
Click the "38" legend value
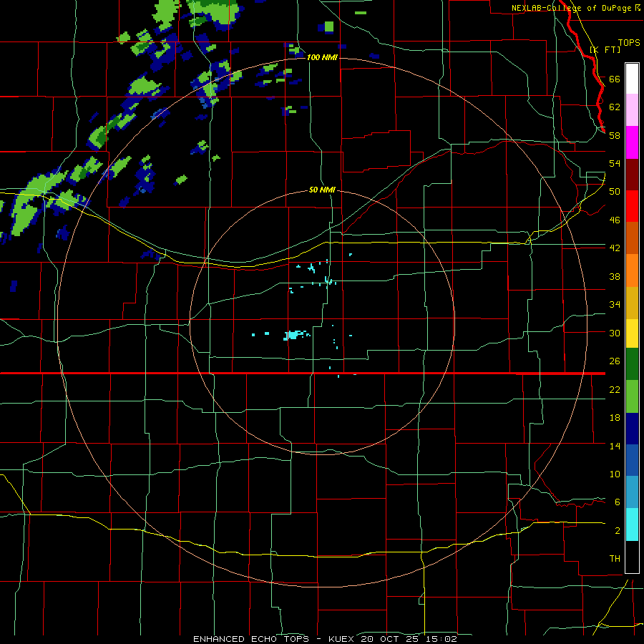pos(615,276)
